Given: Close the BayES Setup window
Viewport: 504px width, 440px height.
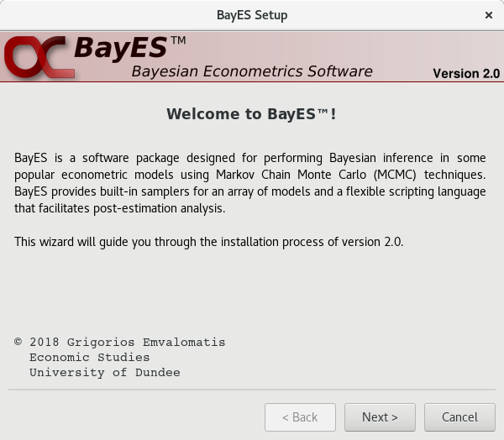Looking at the screenshot, I should tap(489, 15).
